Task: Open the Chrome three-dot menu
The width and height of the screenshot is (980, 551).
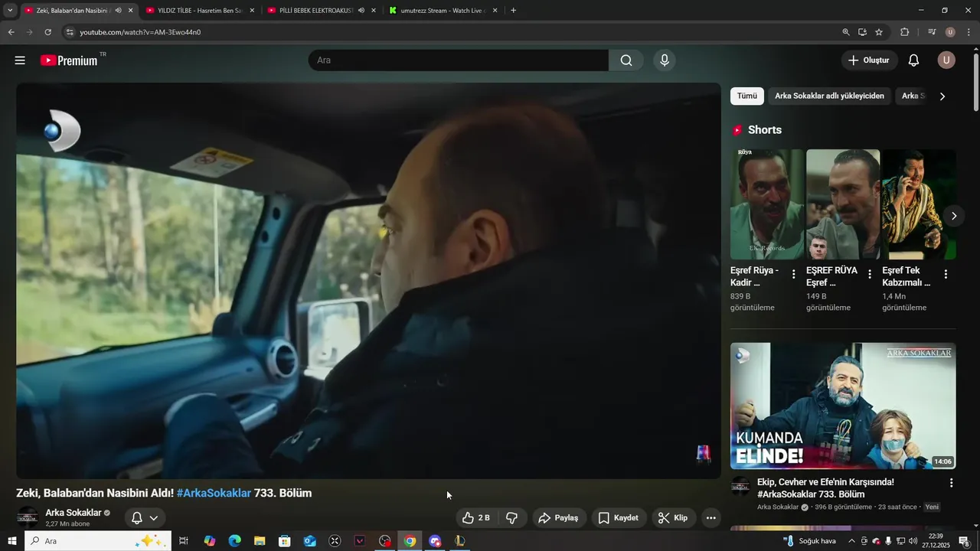Action: 969,32
